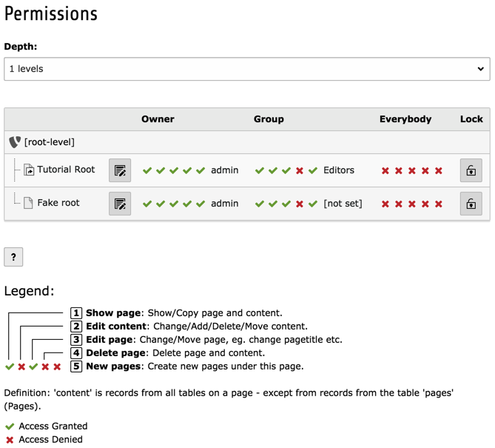Toggle Fake root everybody show-page cross
This screenshot has height=448, width=495.
385,204
